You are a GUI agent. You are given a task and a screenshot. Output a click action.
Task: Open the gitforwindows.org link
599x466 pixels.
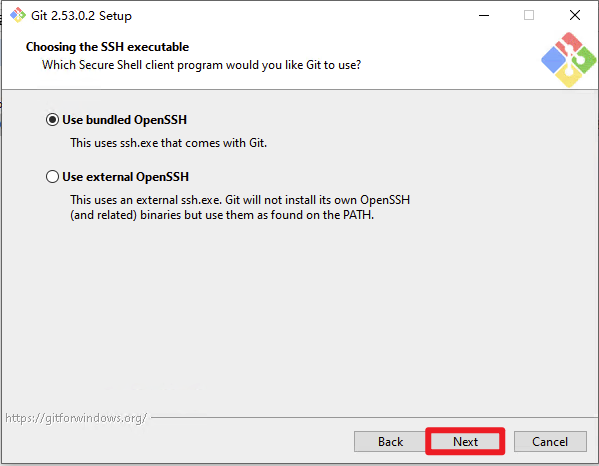tap(76, 418)
